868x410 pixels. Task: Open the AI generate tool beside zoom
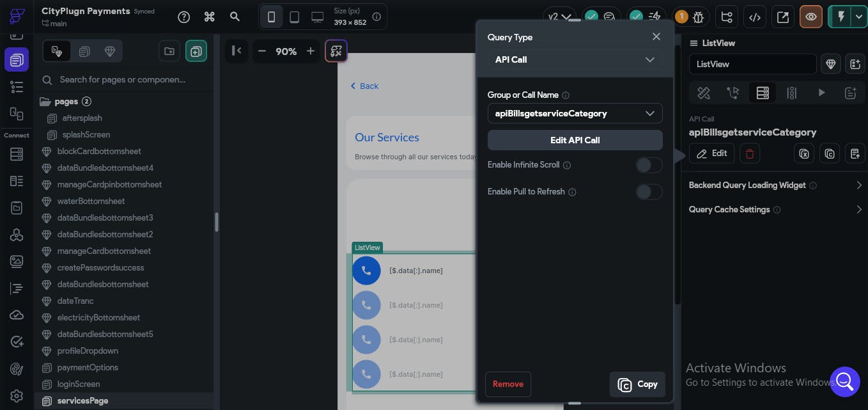tap(336, 51)
